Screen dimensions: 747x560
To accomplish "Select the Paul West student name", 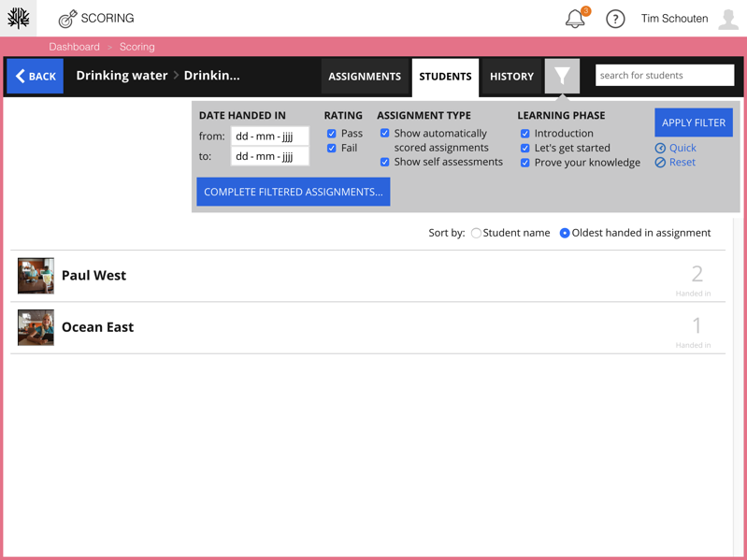I will 93,276.
